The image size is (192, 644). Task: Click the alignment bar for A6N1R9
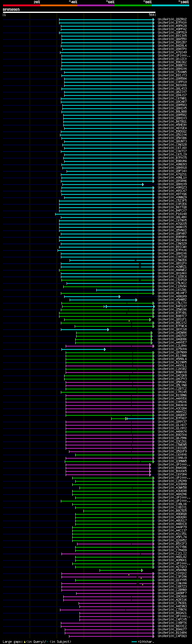point(92,297)
